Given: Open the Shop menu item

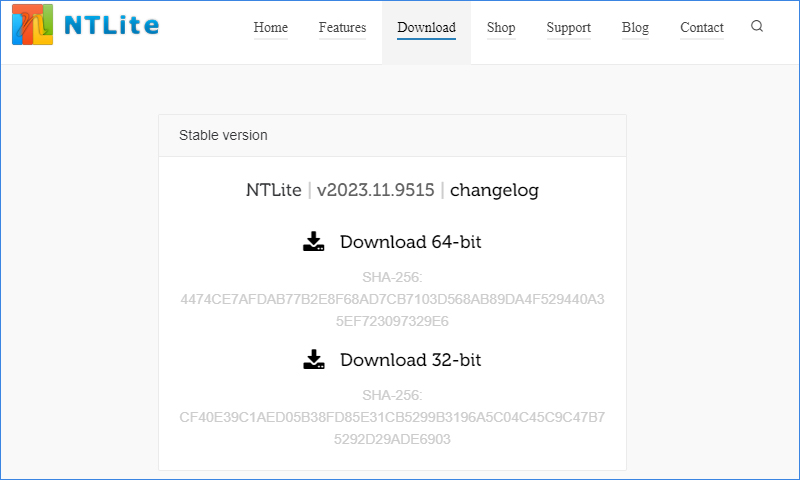Looking at the screenshot, I should coord(501,28).
